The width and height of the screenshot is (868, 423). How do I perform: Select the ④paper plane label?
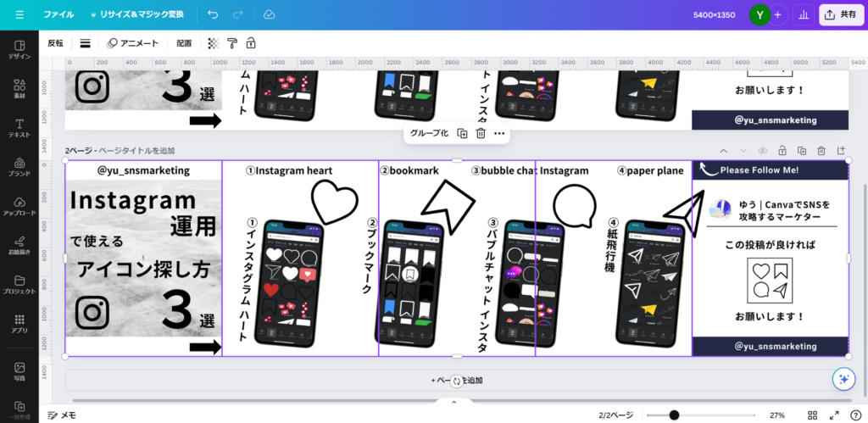[650, 170]
